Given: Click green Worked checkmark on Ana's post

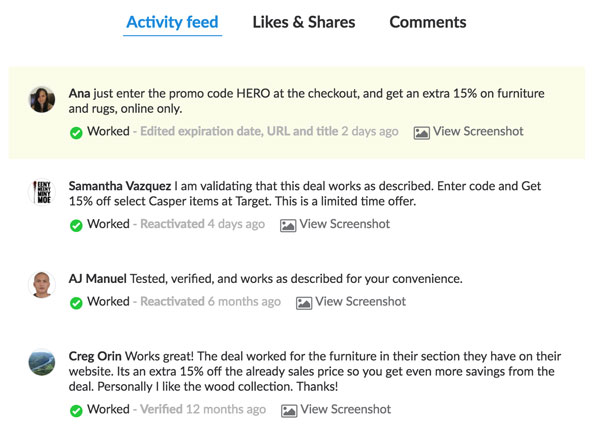Looking at the screenshot, I should point(76,132).
